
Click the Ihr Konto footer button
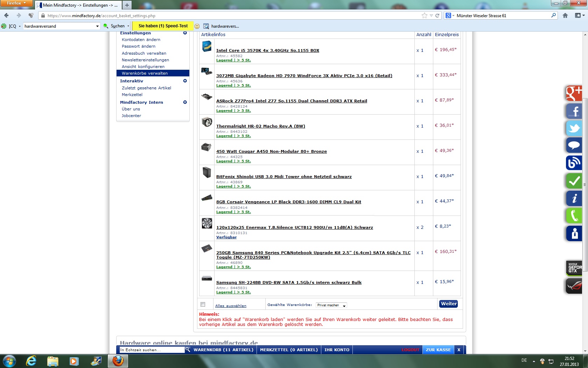pos(337,350)
